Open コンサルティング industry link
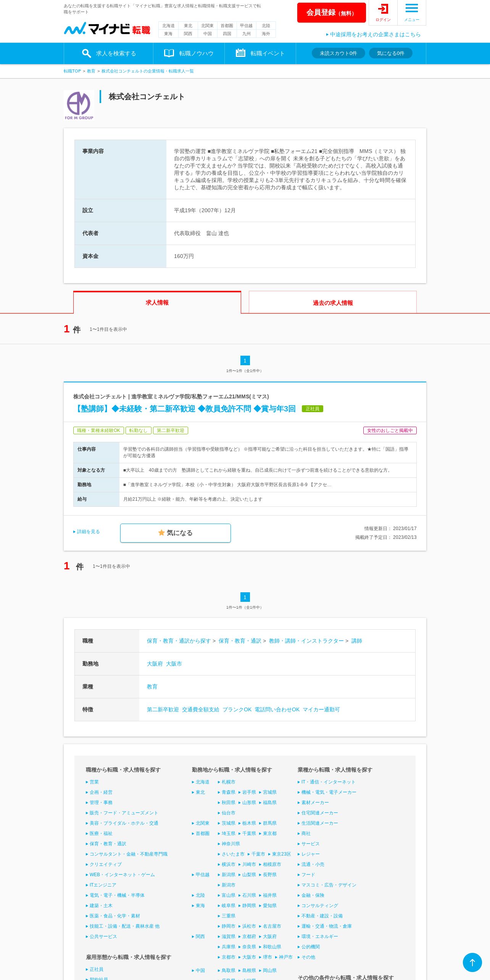The image size is (490, 980). pyautogui.click(x=318, y=906)
